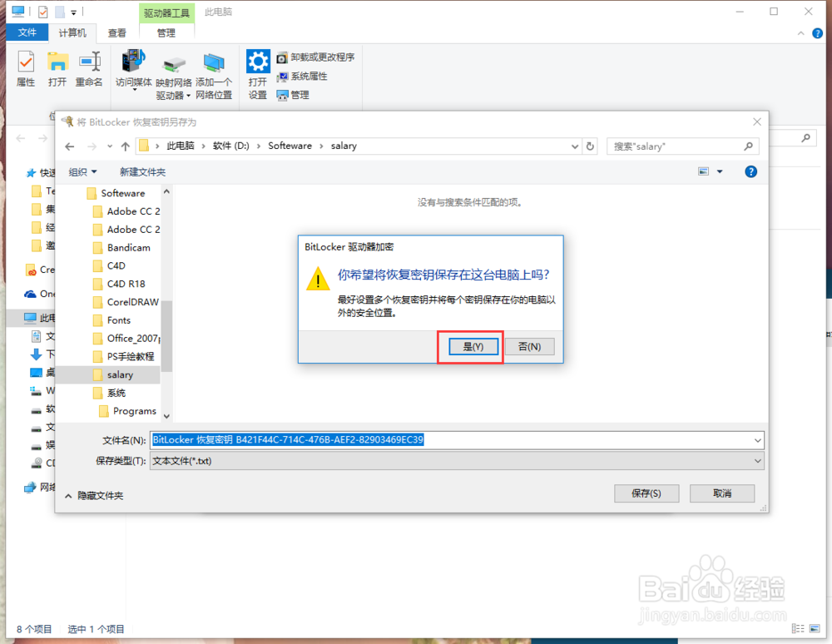
Task: Click No in the BitLocker prompt
Action: (529, 346)
